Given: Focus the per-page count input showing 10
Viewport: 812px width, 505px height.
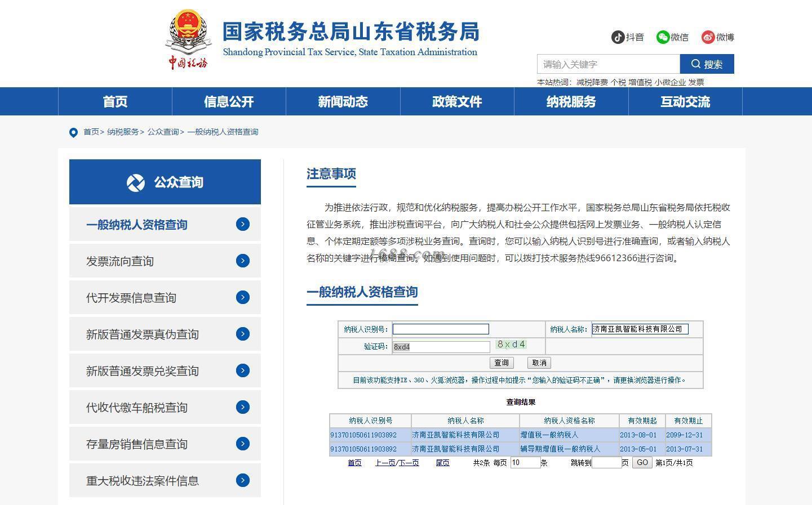Looking at the screenshot, I should click(x=525, y=463).
